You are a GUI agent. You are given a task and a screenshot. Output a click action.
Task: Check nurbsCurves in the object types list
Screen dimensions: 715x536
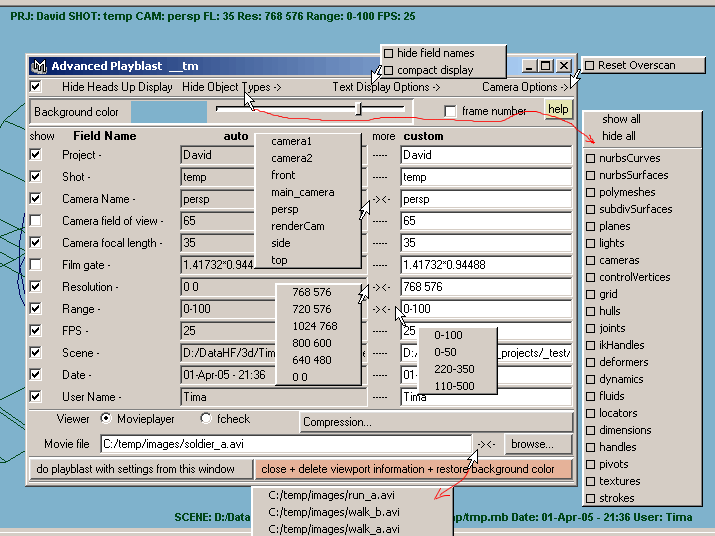pyautogui.click(x=591, y=158)
